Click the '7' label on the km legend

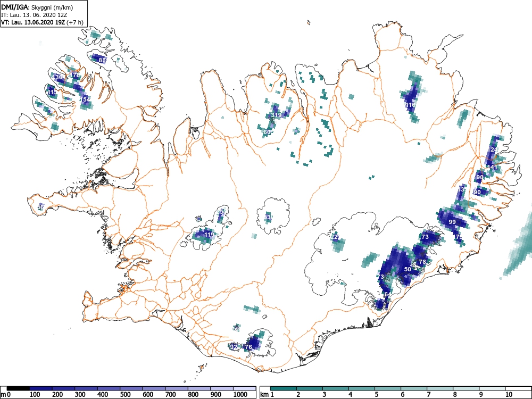point(428,395)
